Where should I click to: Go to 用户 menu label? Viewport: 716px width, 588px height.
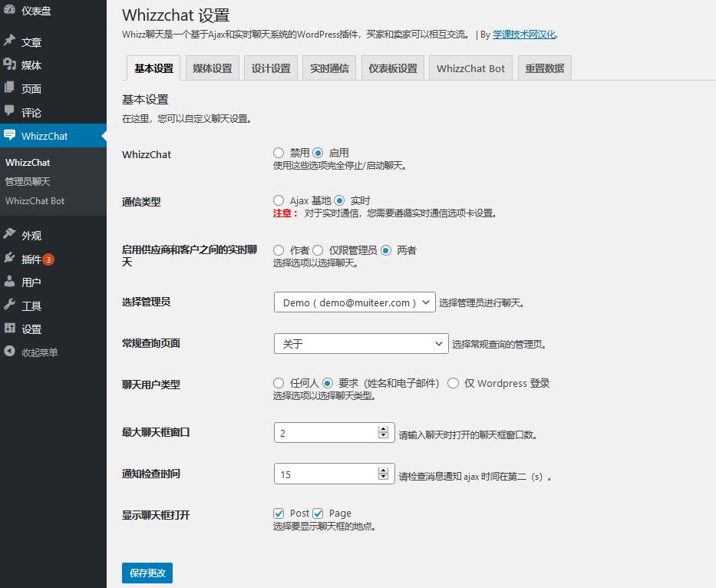coord(31,282)
